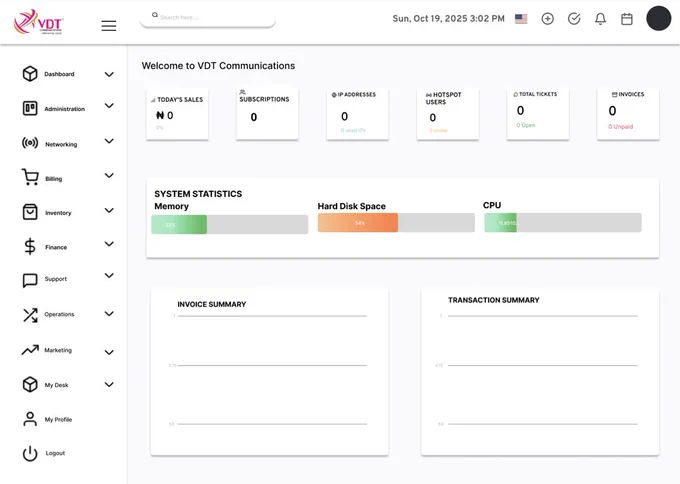Click the Administration board icon
The height and width of the screenshot is (484, 680).
click(x=30, y=108)
